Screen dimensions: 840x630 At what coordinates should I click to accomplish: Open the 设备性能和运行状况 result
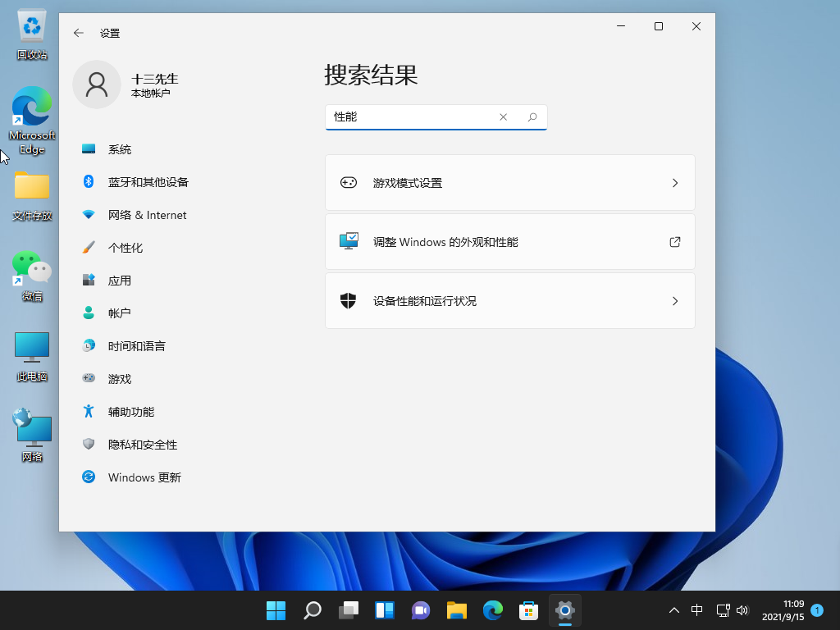point(510,300)
